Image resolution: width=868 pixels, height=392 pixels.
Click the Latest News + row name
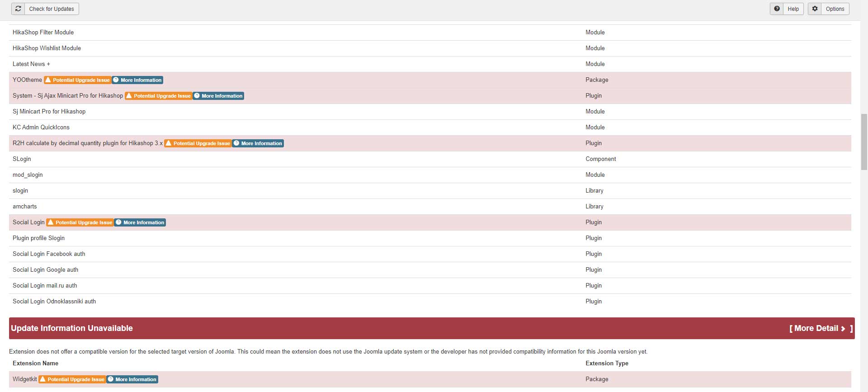pyautogui.click(x=31, y=64)
